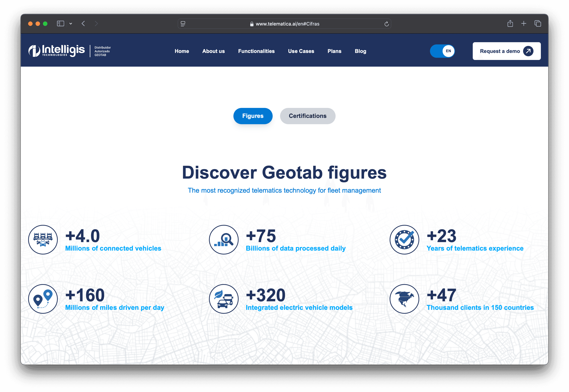Screen dimensions: 569x392
Task: Click the "+23" figure
Action: pos(441,236)
